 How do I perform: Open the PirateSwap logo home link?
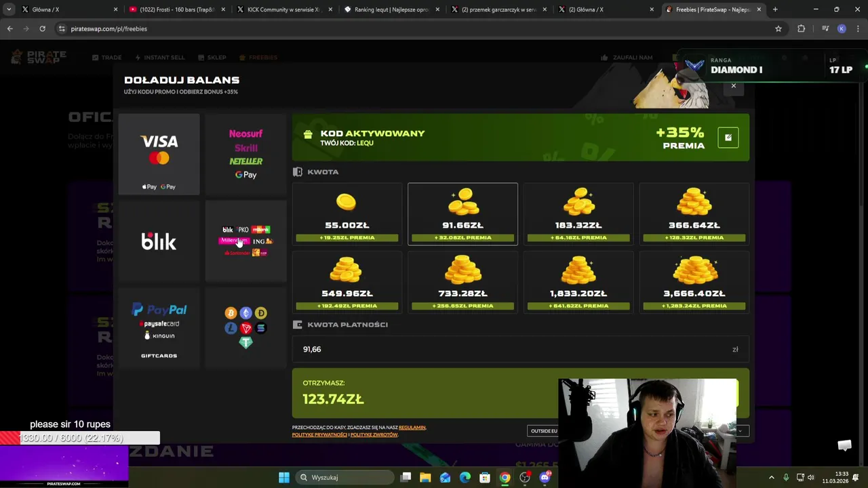click(x=39, y=57)
